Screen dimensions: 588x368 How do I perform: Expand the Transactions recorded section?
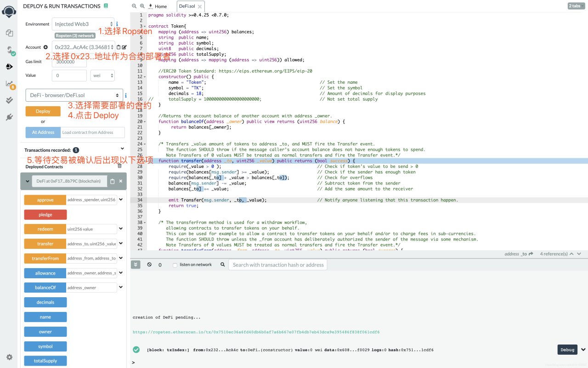pos(122,149)
